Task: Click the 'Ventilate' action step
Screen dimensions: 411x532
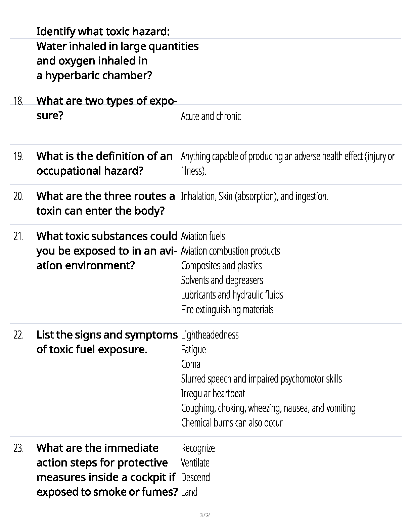Action: pos(195,463)
